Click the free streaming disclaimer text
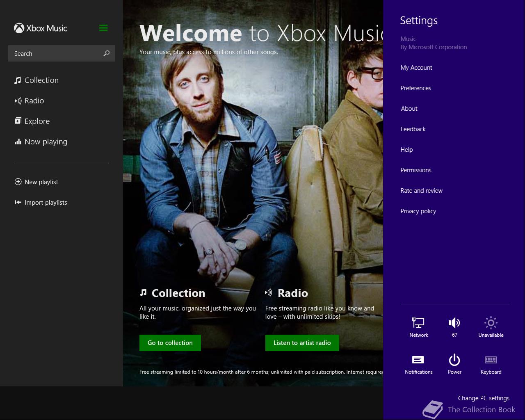The height and width of the screenshot is (420, 525). click(261, 372)
